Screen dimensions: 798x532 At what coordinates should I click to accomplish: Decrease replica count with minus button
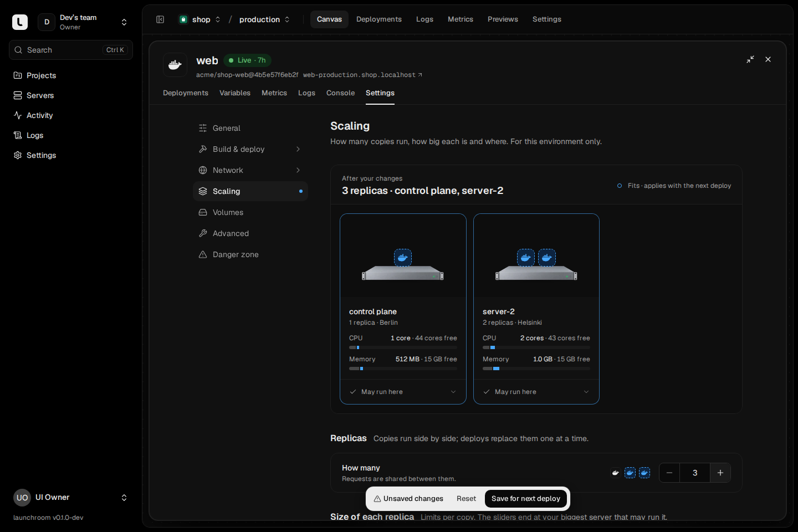coord(669,473)
